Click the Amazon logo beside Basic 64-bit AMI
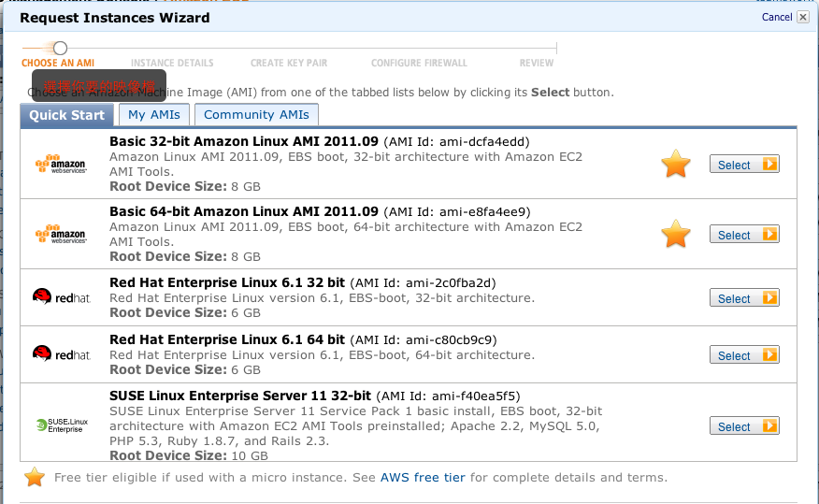 click(61, 234)
